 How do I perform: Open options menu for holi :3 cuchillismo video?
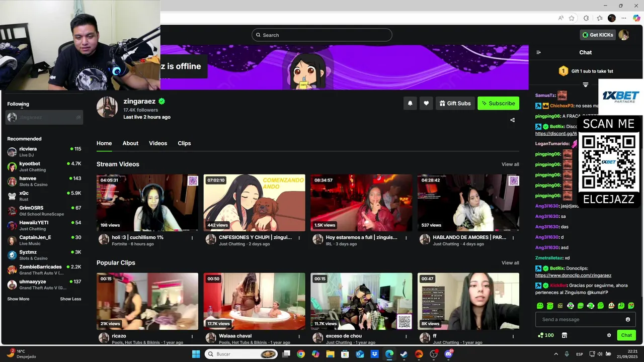pyautogui.click(x=192, y=238)
